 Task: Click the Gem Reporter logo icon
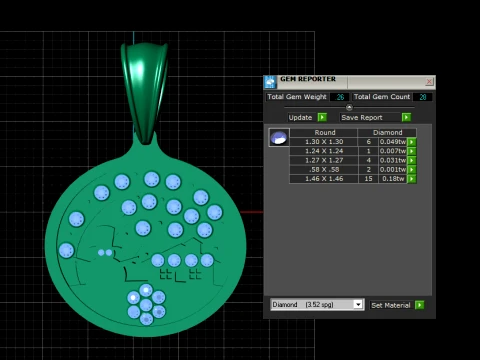click(x=270, y=82)
